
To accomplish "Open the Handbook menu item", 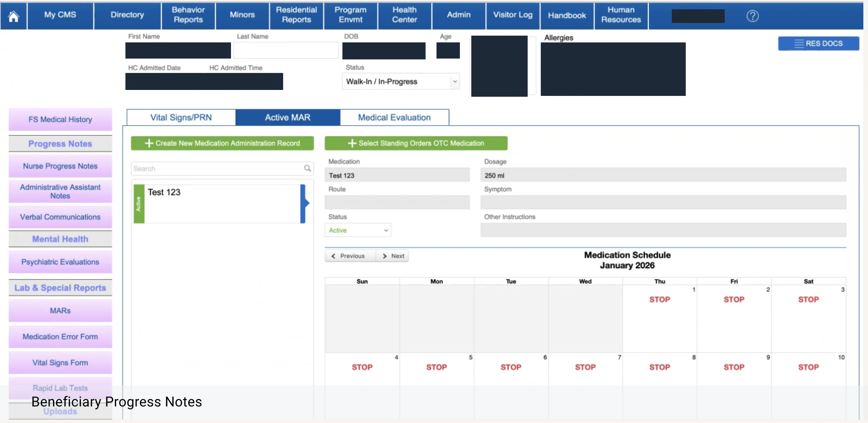I will (567, 16).
